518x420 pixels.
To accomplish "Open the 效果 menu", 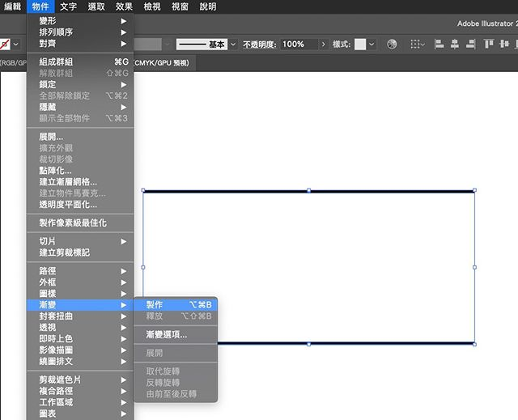I will coord(124,6).
